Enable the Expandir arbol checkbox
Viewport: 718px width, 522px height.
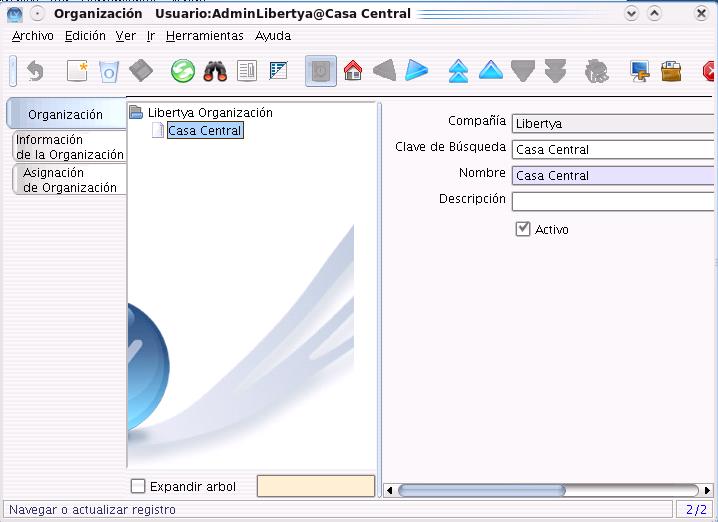coord(139,487)
